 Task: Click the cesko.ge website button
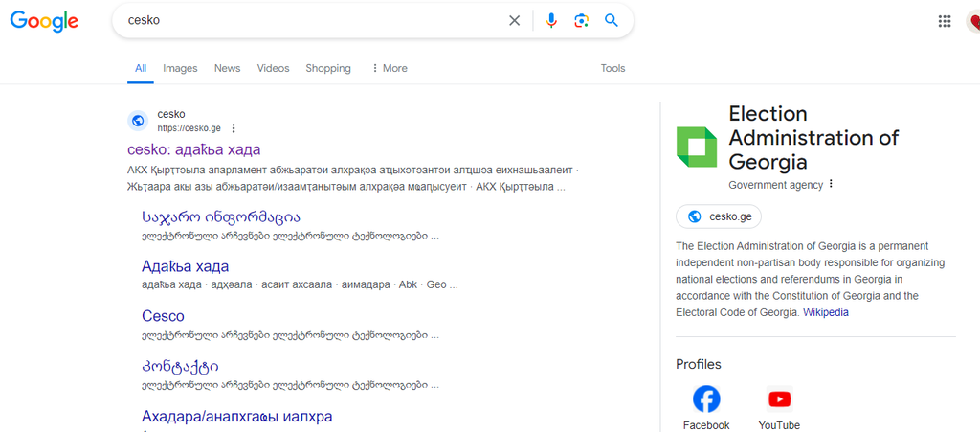[719, 216]
